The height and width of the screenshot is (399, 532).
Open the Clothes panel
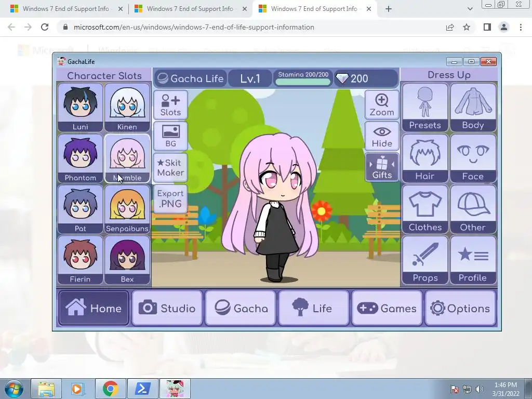pyautogui.click(x=425, y=209)
